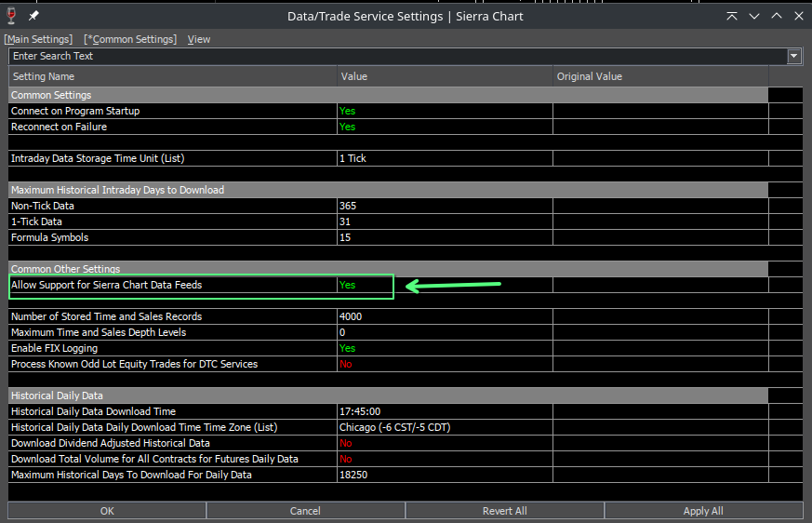Viewport: 812px width, 523px height.
Task: Toggle Connect on Program Startup value
Action: click(445, 111)
